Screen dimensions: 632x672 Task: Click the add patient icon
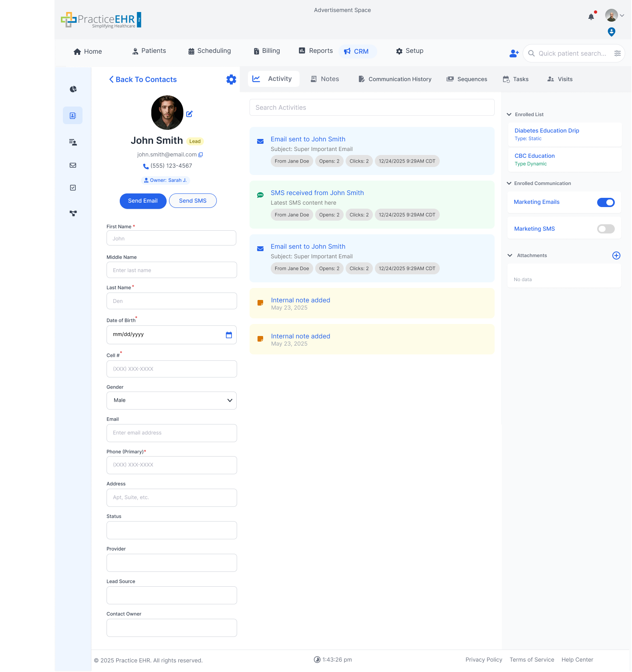(514, 53)
